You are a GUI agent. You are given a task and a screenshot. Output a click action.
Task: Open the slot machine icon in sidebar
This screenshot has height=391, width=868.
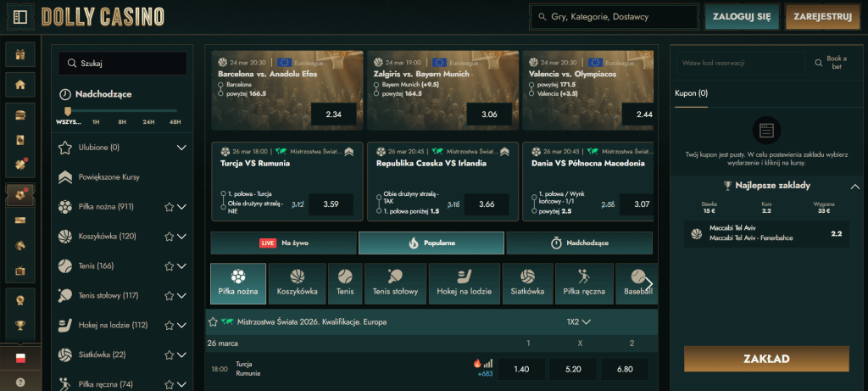tap(20, 115)
